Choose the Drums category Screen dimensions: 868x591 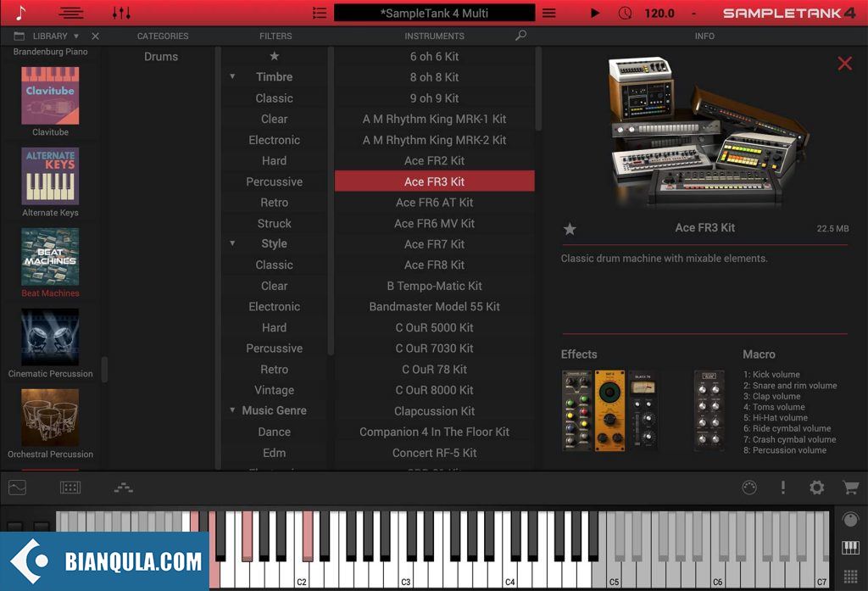coord(161,57)
